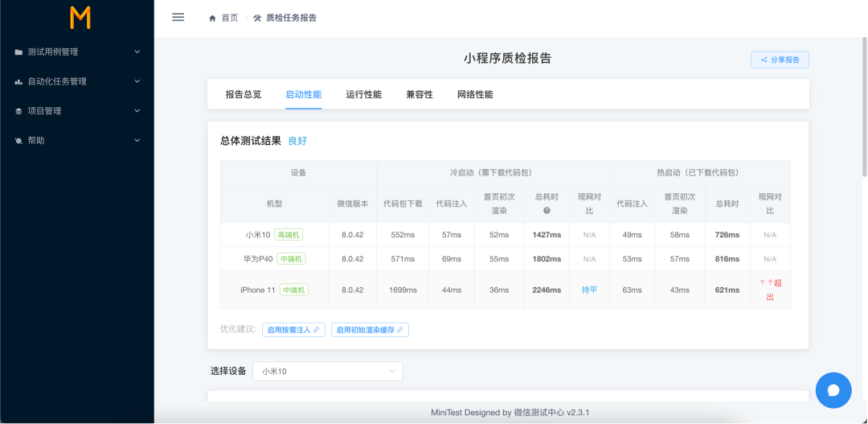The image size is (868, 424).
Task: Click the 热启动（已下载代码包） column header
Action: tap(700, 172)
